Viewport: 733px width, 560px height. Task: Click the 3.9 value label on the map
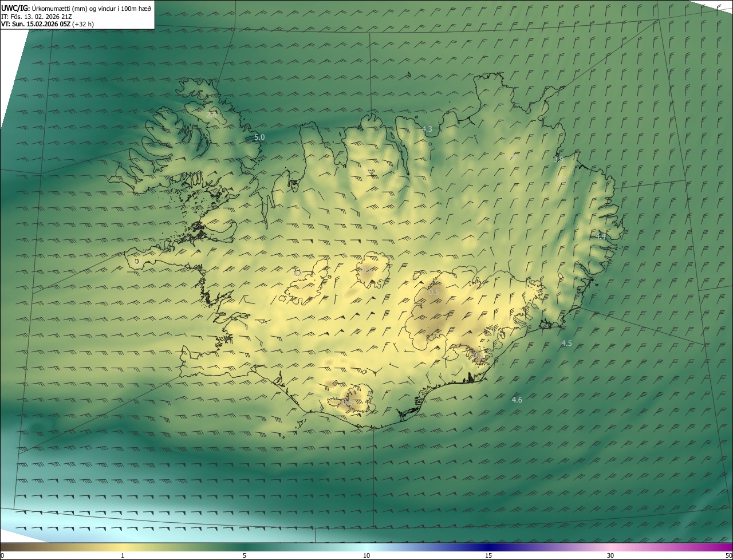pos(558,159)
